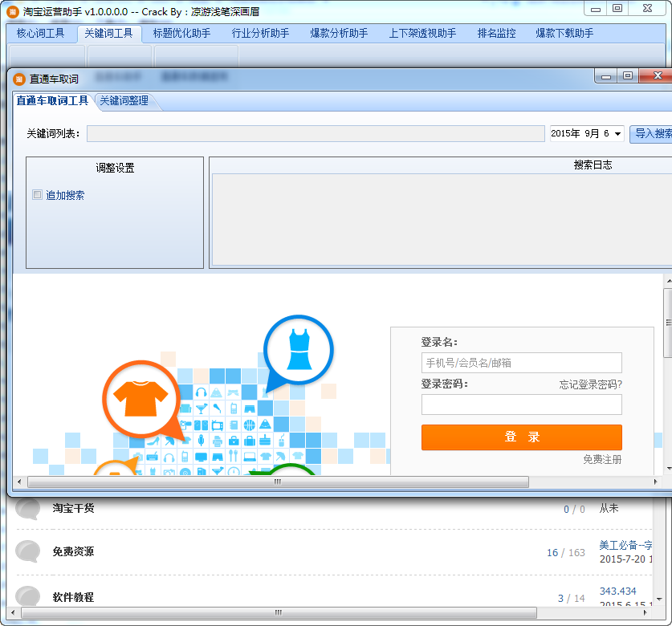The height and width of the screenshot is (626, 672).
Task: Open the 美工必备 latest post link
Action: point(625,545)
